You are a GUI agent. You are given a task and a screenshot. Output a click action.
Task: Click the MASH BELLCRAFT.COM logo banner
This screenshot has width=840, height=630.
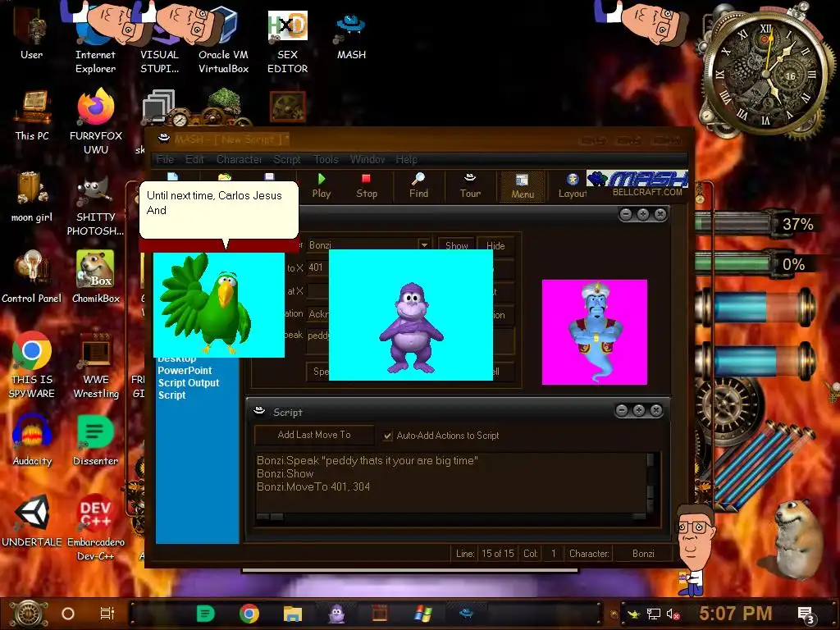[637, 184]
